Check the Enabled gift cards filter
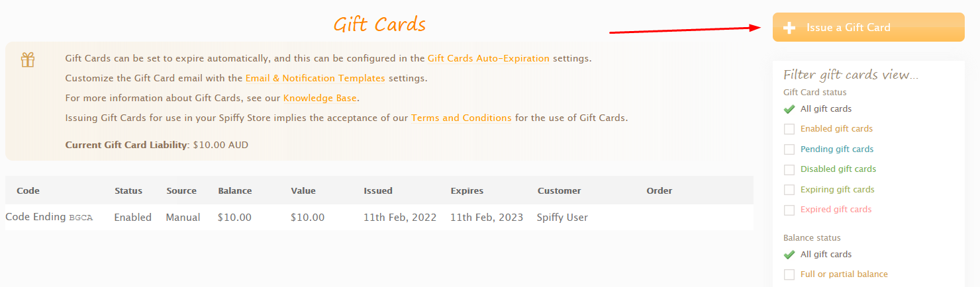The image size is (980, 287). (789, 129)
